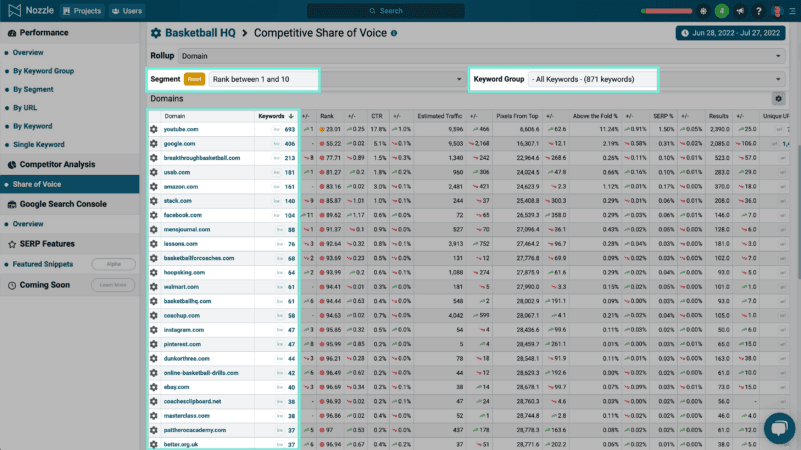Sort by the Estimated Traffic column header
This screenshot has height=450, width=801.
click(440, 116)
